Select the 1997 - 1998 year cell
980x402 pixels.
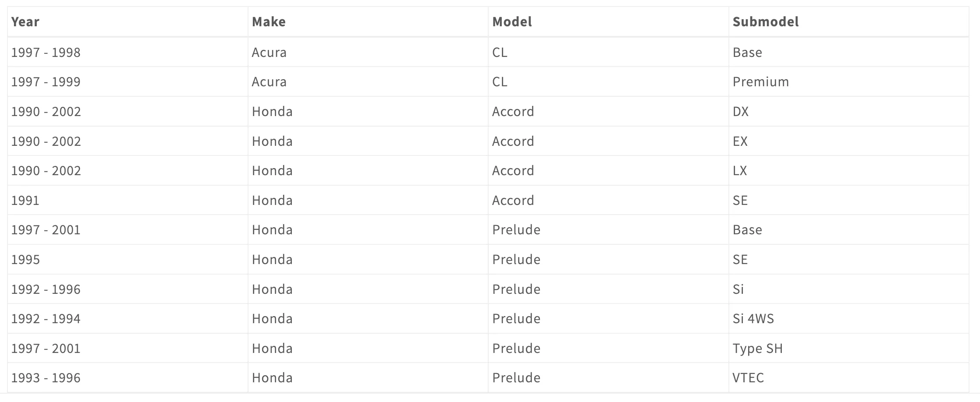46,53
